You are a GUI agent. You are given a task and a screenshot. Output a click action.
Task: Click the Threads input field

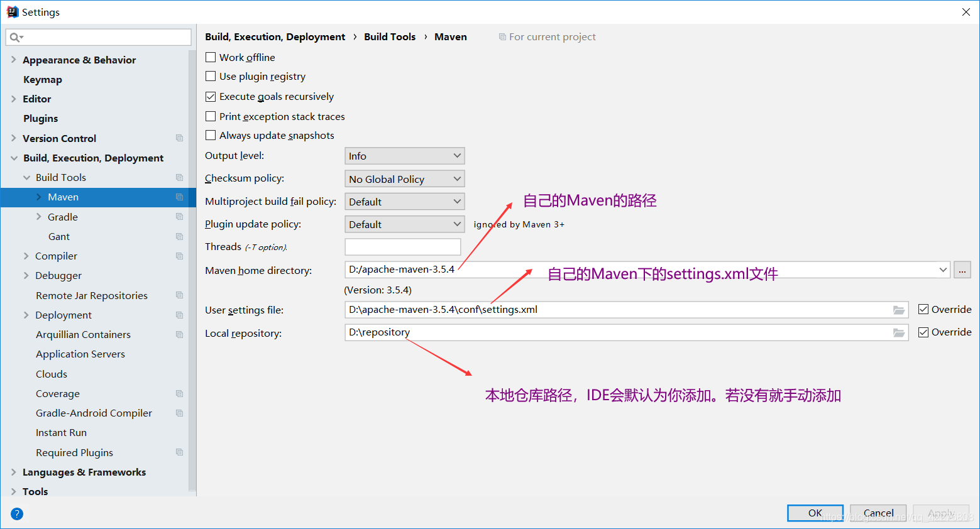[x=403, y=247]
